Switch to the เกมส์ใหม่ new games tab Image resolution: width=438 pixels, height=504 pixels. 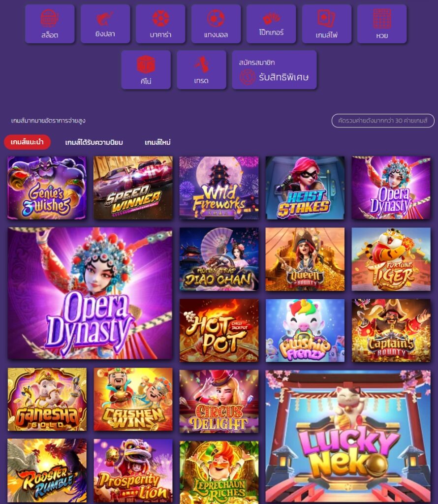pyautogui.click(x=157, y=142)
